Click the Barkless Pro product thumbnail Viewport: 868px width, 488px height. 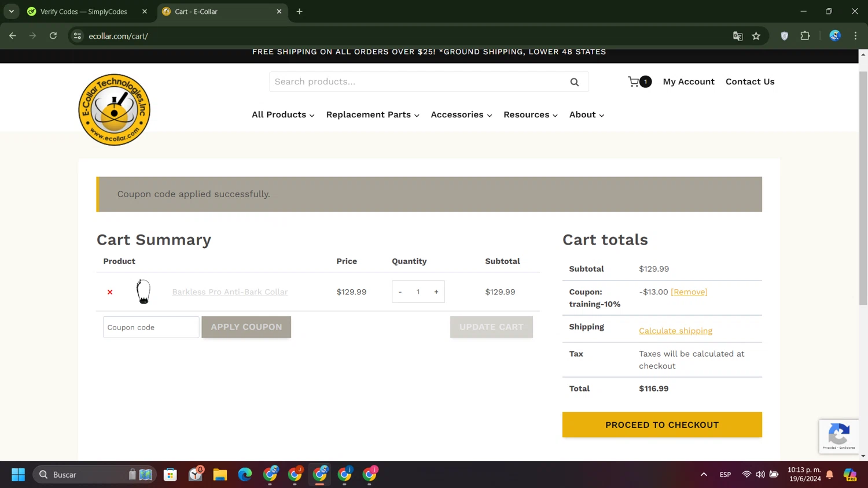144,291
